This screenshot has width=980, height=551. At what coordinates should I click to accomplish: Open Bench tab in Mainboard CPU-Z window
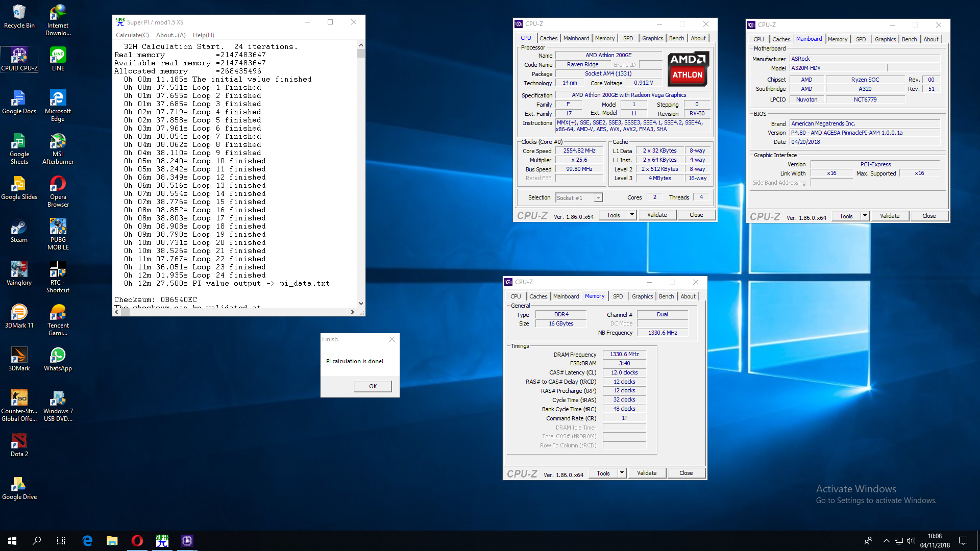[909, 39]
